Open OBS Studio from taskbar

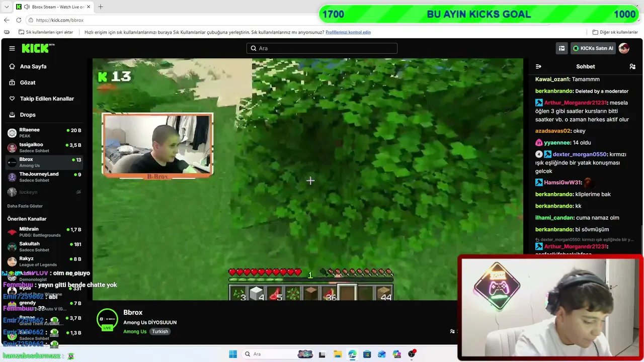click(412, 354)
